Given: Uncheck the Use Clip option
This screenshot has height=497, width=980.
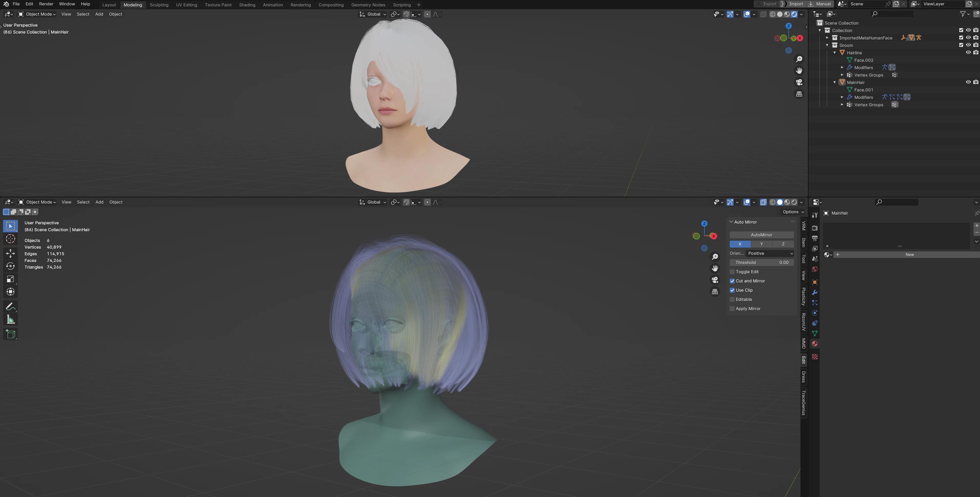Looking at the screenshot, I should tap(732, 290).
